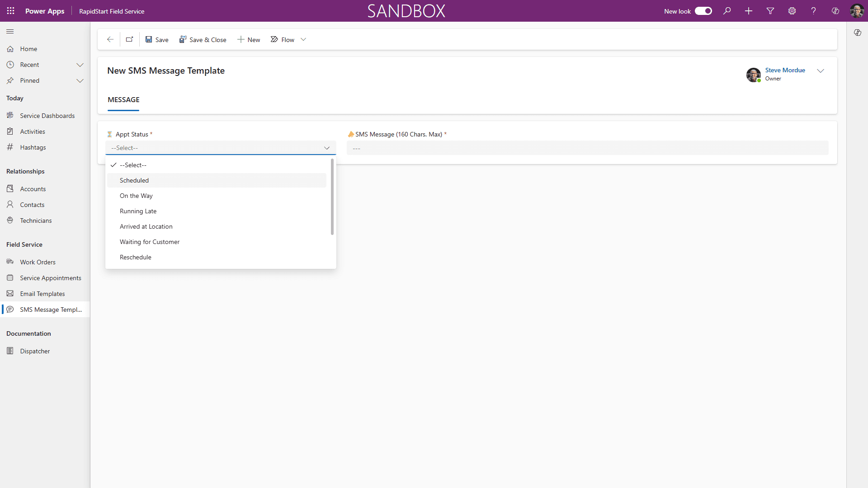The image size is (868, 488).
Task: Disable the New look toggle
Action: tap(703, 11)
